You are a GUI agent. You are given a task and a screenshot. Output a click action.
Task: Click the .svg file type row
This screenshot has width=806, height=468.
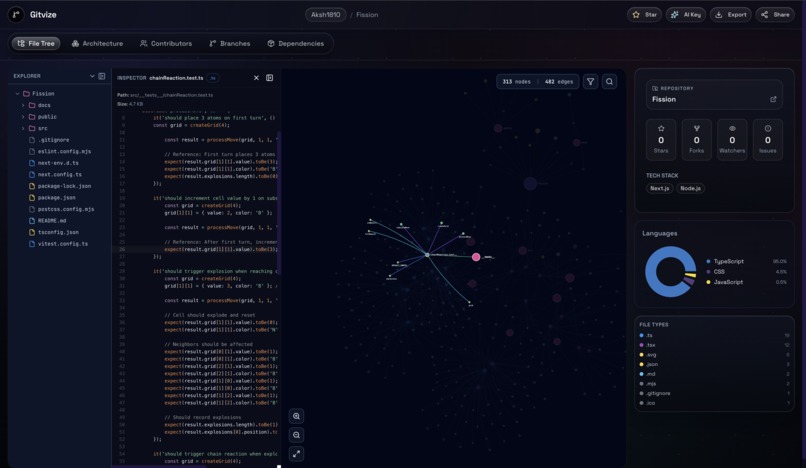[715, 355]
